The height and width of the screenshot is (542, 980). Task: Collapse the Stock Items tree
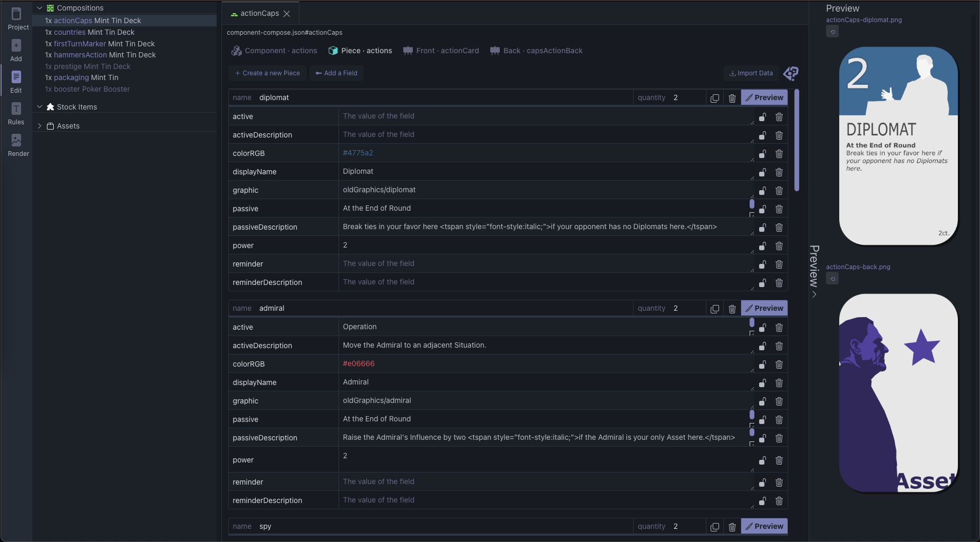40,107
